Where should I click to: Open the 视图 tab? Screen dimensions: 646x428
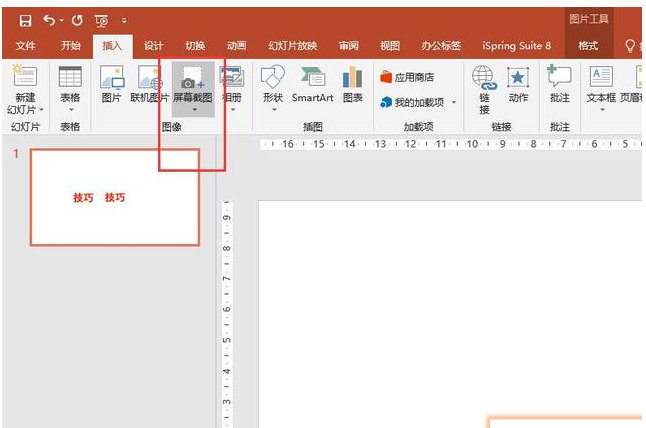pos(390,46)
